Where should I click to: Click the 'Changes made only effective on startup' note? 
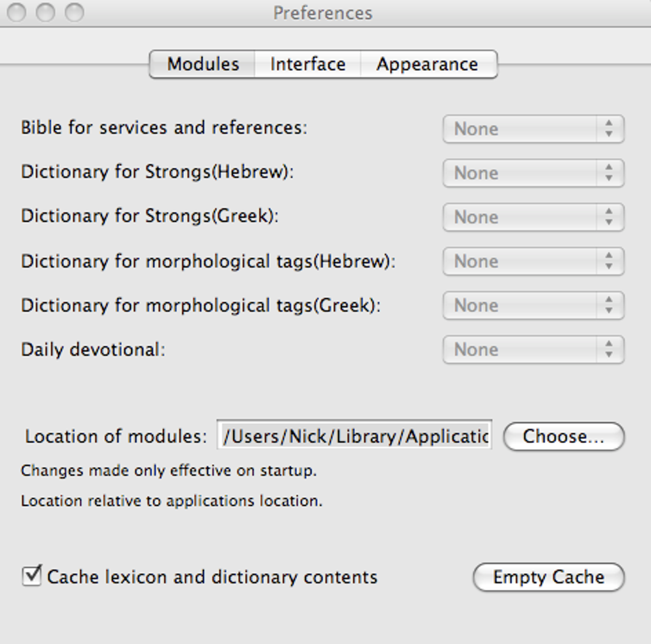tap(168, 471)
